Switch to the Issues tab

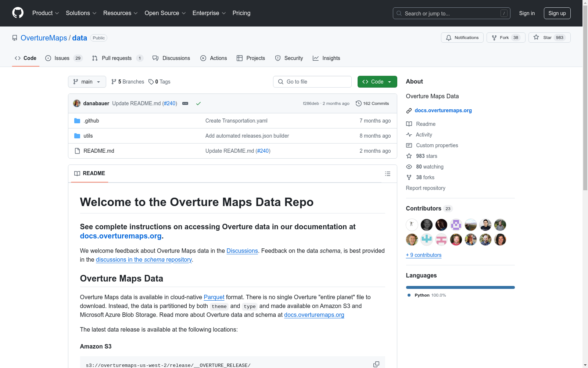click(x=64, y=58)
